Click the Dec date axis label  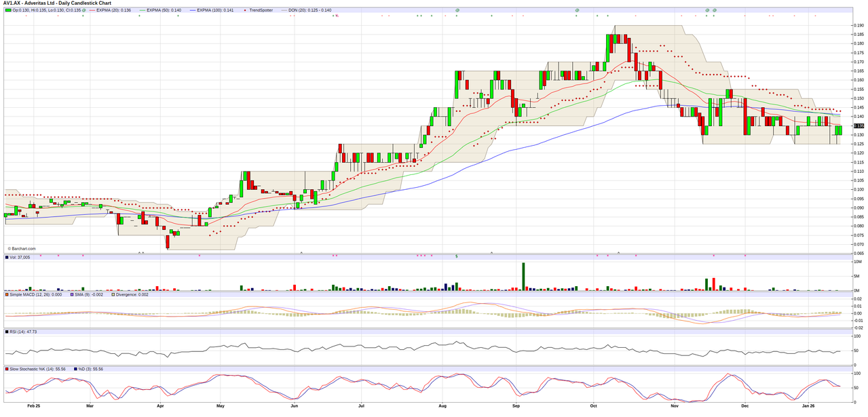[745, 405]
